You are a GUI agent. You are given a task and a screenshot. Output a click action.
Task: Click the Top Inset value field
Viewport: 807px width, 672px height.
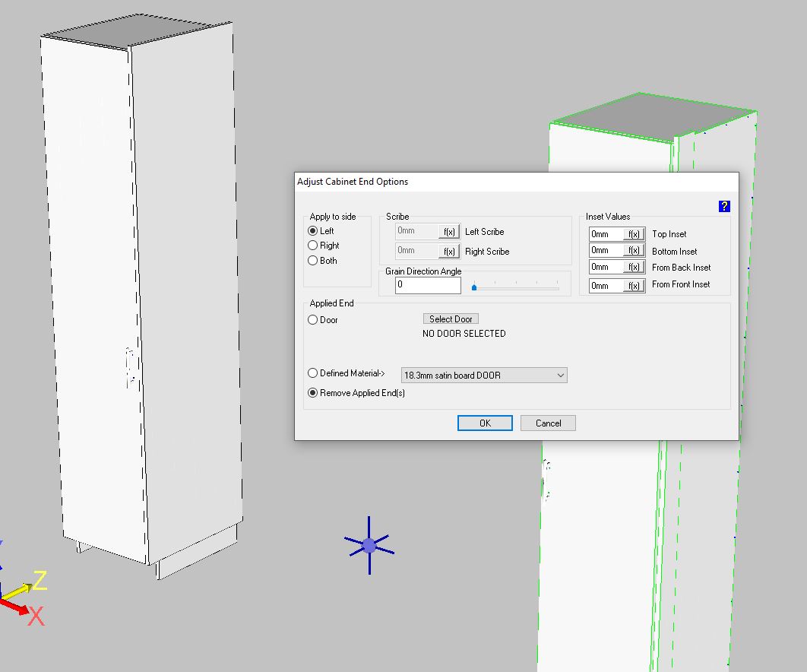[x=606, y=234]
